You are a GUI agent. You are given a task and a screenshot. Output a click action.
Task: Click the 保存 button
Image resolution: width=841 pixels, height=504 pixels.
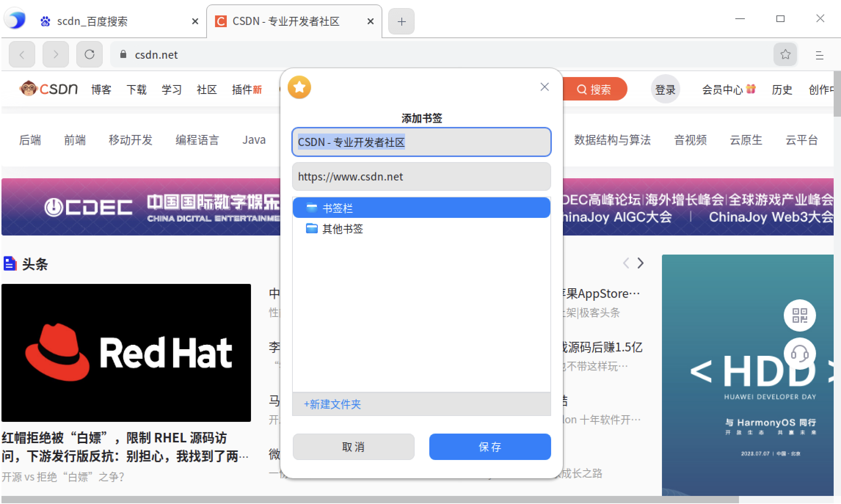490,447
